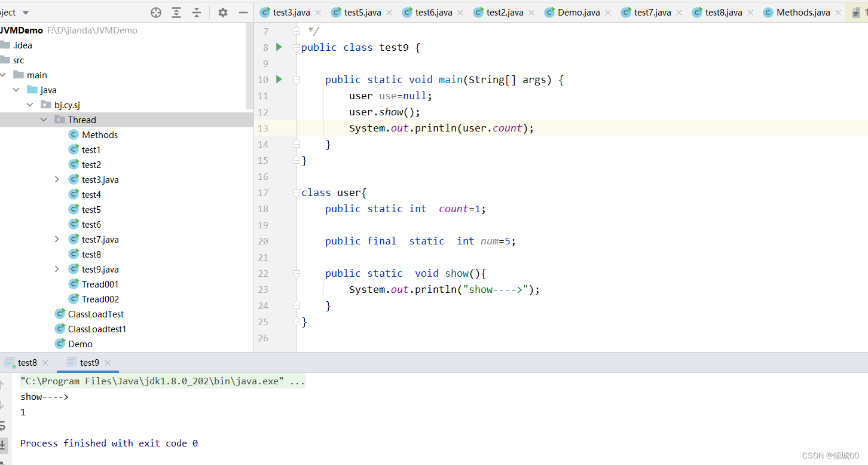
Task: Click the project tree vertical scrollbar
Action: tap(250, 66)
